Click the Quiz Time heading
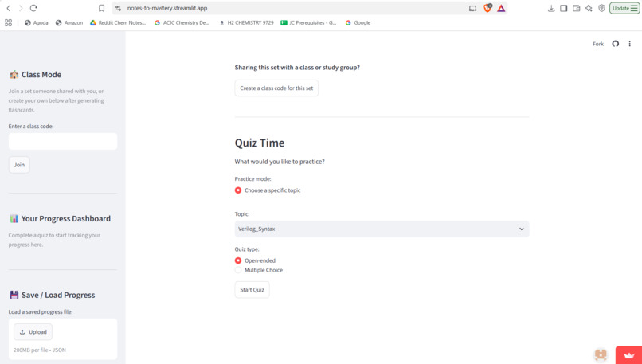642x364 pixels. coord(260,143)
